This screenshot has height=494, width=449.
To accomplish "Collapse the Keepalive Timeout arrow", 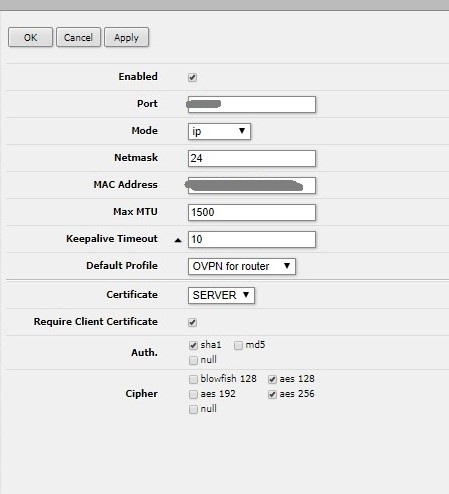I will click(x=178, y=240).
